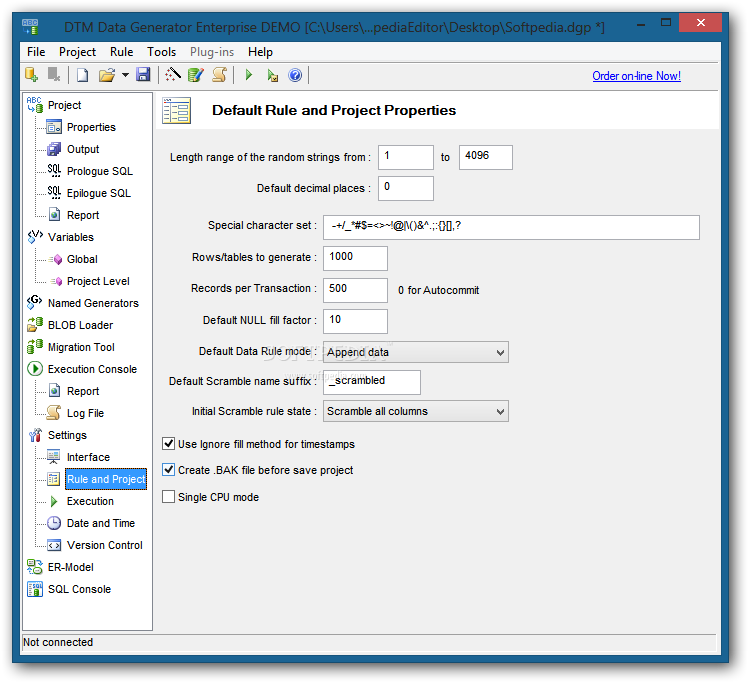Open the Tools menu
This screenshot has height=683, width=749.
tap(161, 52)
